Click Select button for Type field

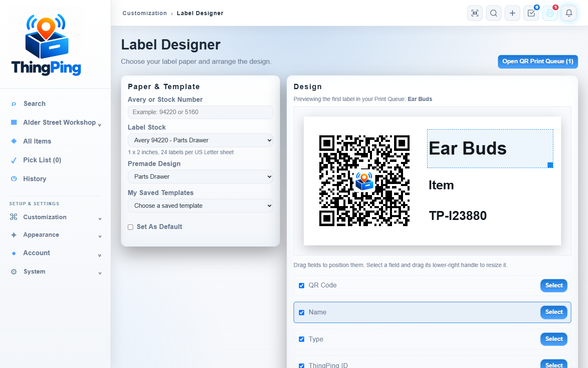[554, 339]
